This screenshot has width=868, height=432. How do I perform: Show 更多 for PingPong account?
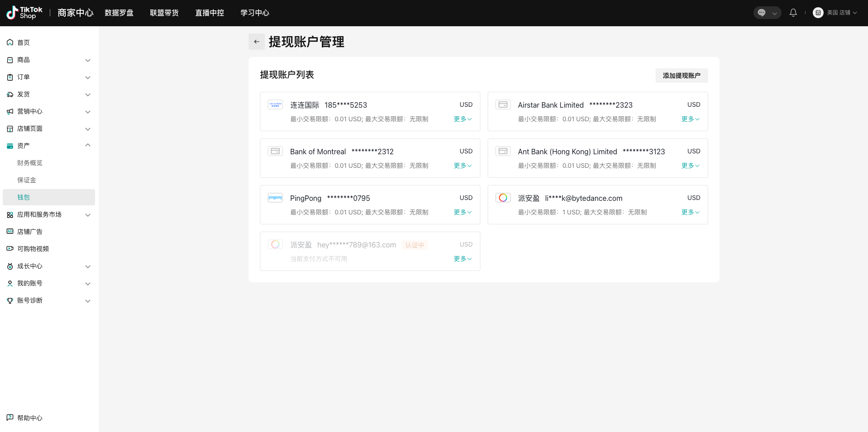[x=463, y=212]
